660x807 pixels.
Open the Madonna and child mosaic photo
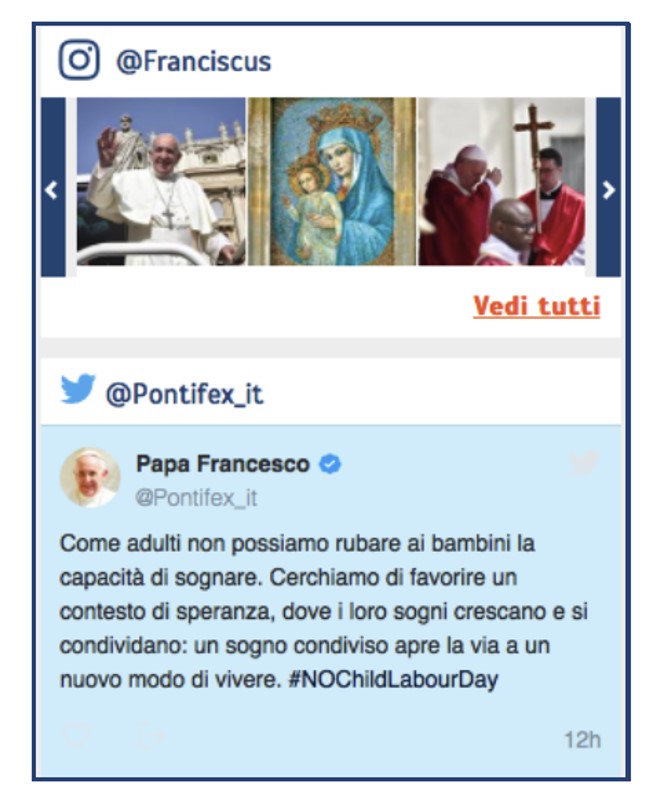[x=332, y=182]
